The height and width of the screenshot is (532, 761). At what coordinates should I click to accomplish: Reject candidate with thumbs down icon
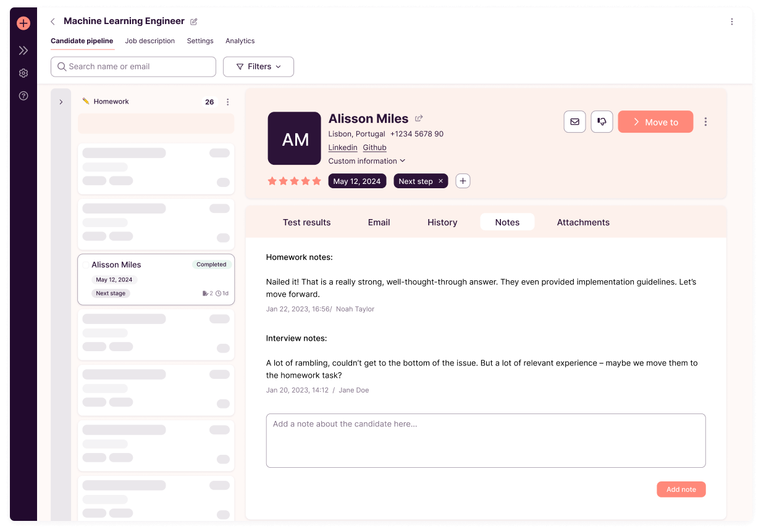602,122
